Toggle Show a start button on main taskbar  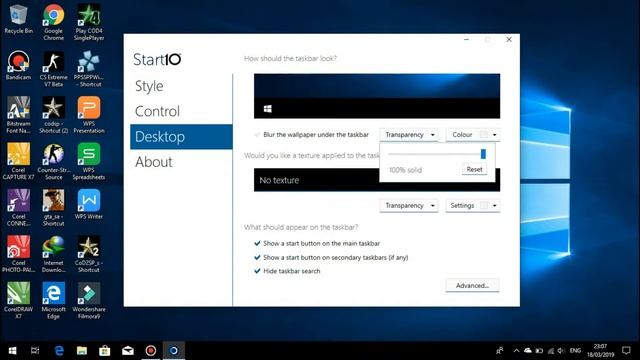[257, 243]
